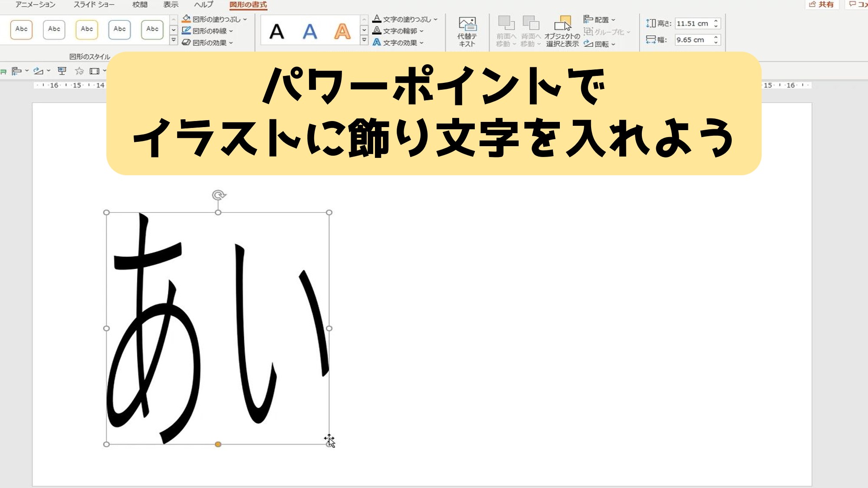Click the right-middle sizing handle of the text box
The height and width of the screenshot is (488, 868).
[329, 328]
